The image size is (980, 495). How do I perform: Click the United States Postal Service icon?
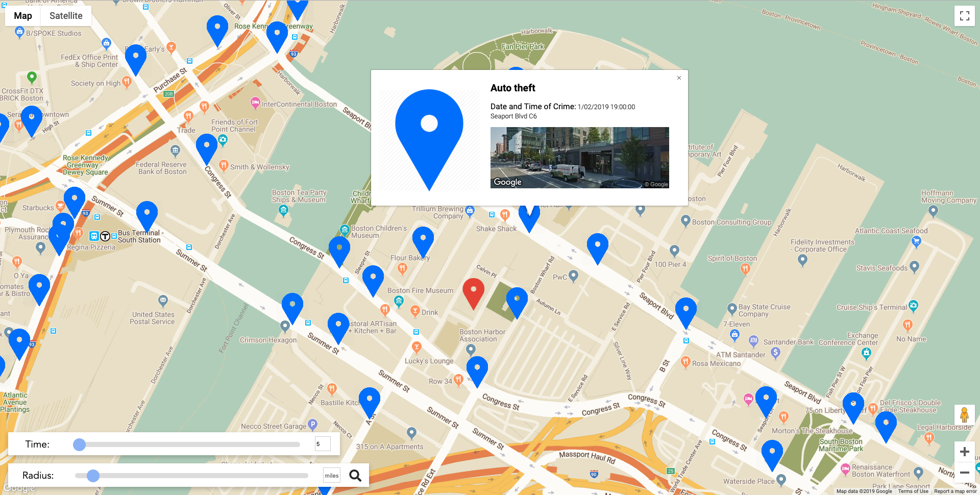(163, 301)
